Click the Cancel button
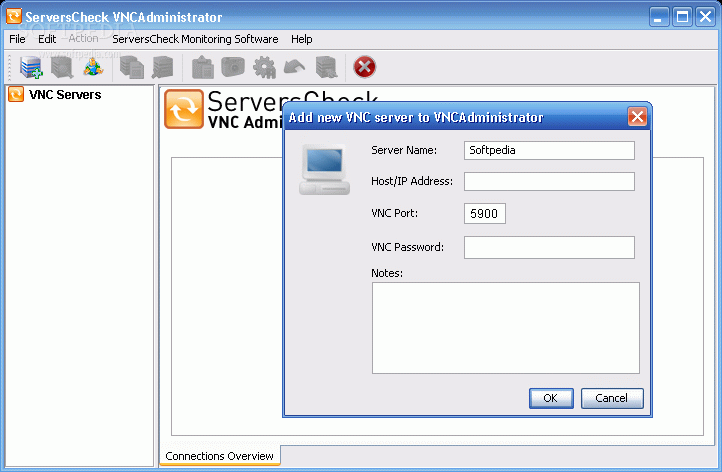The image size is (722, 472). pyautogui.click(x=612, y=398)
